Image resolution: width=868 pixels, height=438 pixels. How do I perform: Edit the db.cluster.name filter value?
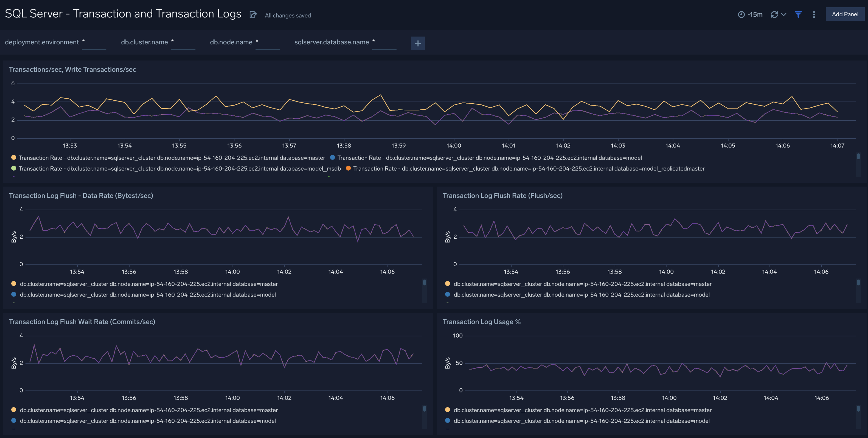coord(183,42)
